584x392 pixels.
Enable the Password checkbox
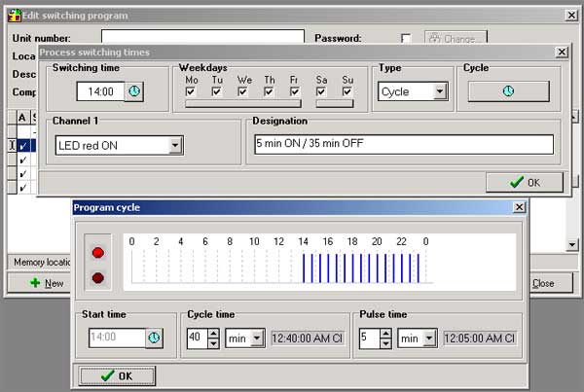click(406, 38)
